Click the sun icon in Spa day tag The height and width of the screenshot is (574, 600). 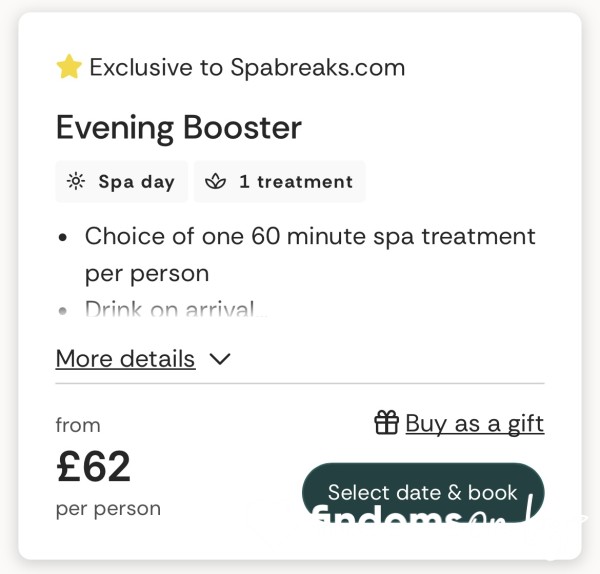click(x=76, y=181)
